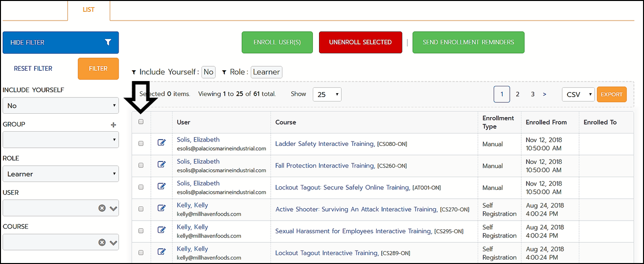Edit enrollment for Sexual Harassment for Employees row

click(161, 230)
